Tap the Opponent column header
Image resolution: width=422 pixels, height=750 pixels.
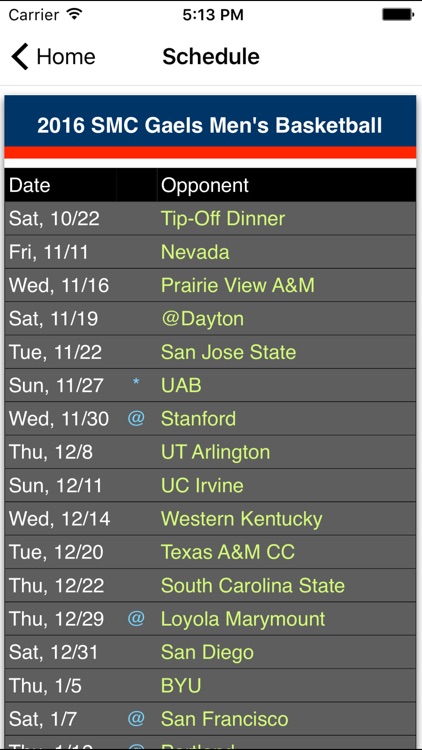205,186
